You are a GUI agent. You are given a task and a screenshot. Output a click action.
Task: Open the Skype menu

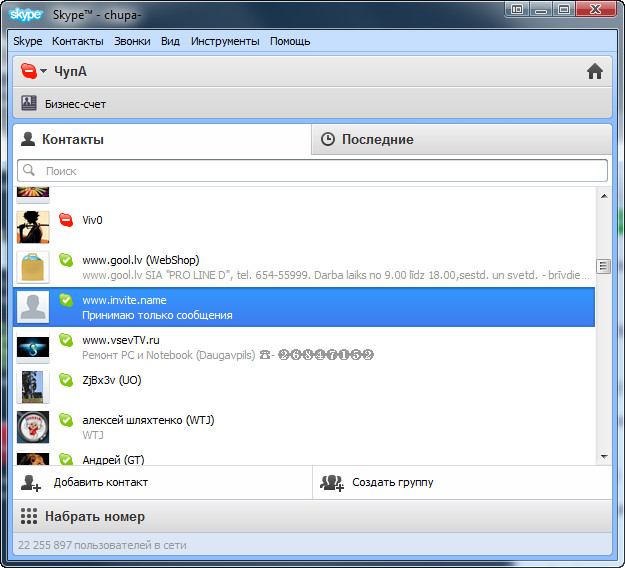click(28, 41)
